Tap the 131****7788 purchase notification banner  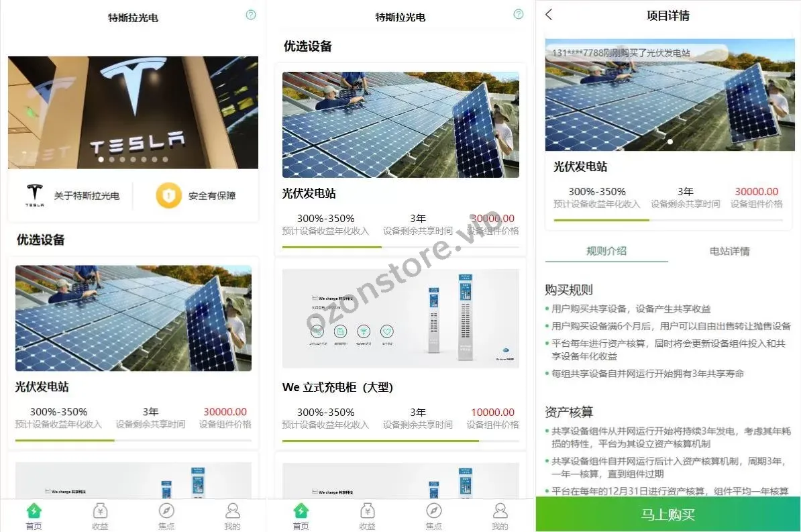(x=636, y=52)
